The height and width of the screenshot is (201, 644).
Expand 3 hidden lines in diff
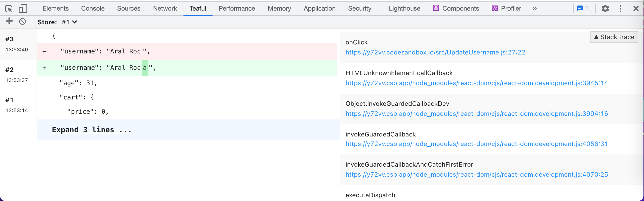pos(92,130)
